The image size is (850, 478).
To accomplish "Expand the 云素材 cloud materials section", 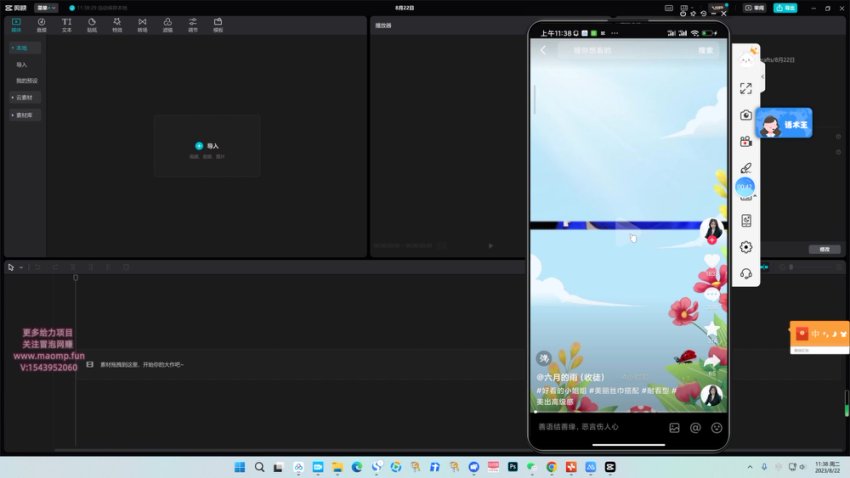I will (x=24, y=97).
